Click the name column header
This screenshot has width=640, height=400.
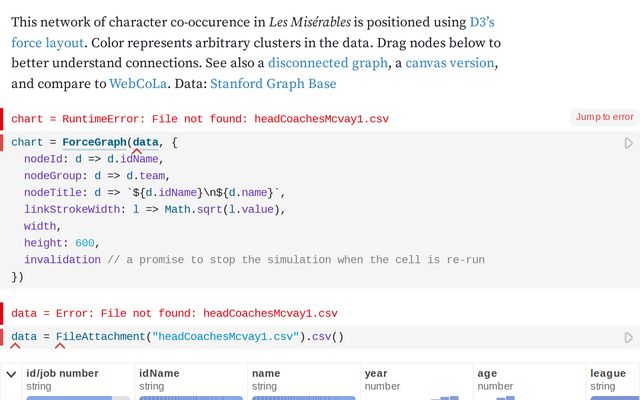[267, 374]
